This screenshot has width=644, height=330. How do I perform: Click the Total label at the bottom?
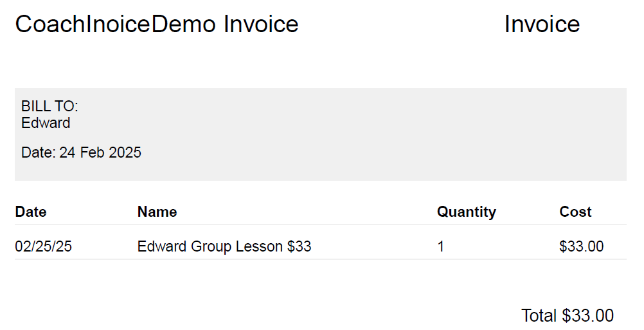click(539, 316)
